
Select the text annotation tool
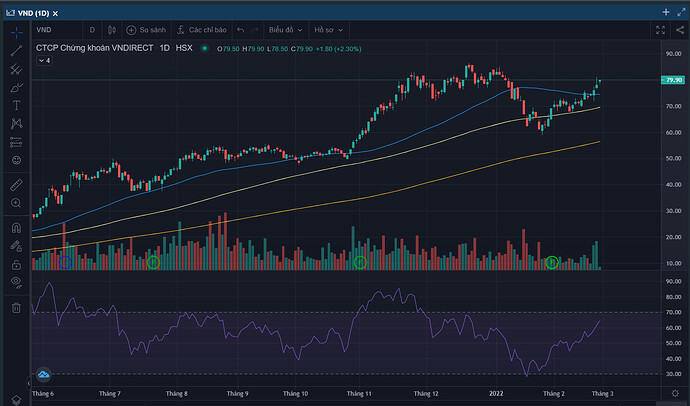[16, 106]
